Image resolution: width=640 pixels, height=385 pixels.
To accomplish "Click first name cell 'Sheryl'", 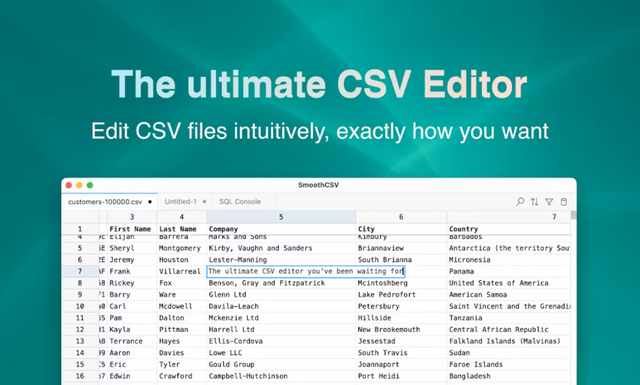I will 132,248.
